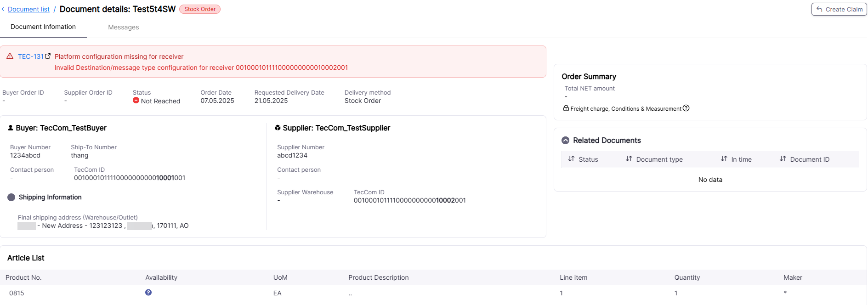Click the lock icon before Freight charge
868x305 pixels.
(566, 108)
